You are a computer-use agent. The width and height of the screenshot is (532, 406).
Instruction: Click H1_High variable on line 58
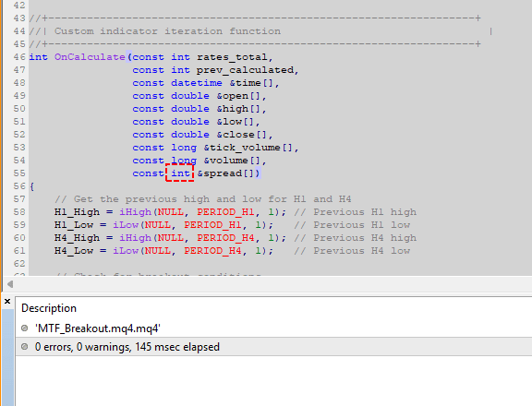(77, 212)
